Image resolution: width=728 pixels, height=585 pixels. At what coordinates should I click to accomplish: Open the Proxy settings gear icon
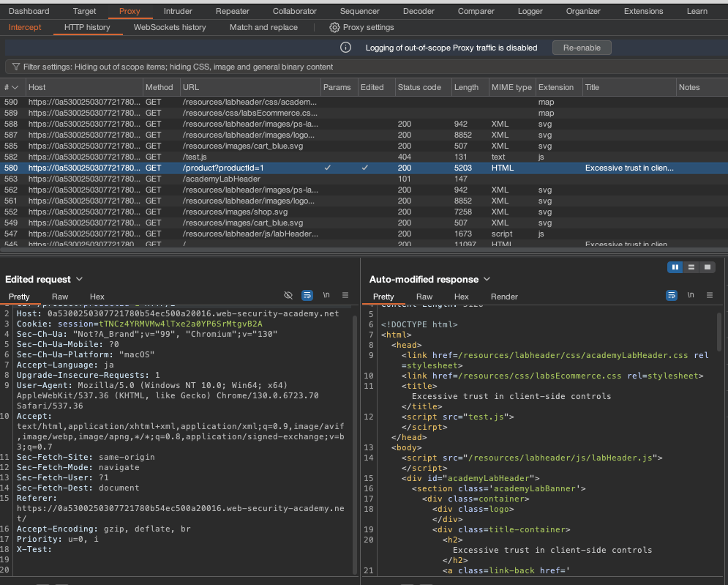334,27
